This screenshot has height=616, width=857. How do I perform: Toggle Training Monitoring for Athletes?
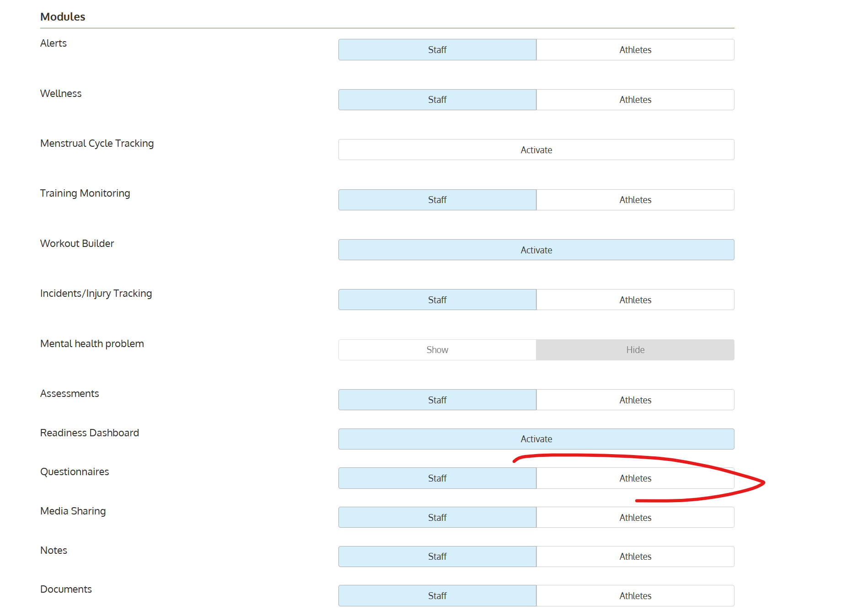pos(635,200)
